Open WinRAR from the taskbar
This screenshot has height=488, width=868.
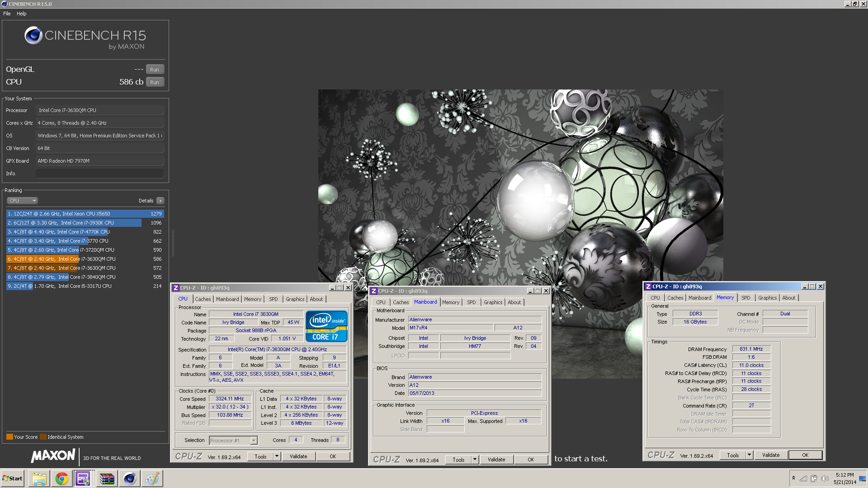(107, 479)
